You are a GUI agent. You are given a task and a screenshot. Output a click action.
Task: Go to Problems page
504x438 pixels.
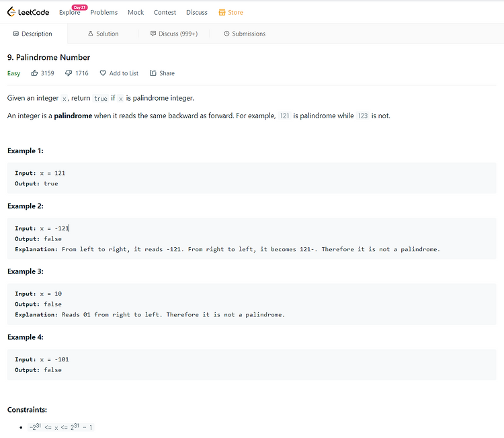pos(103,13)
